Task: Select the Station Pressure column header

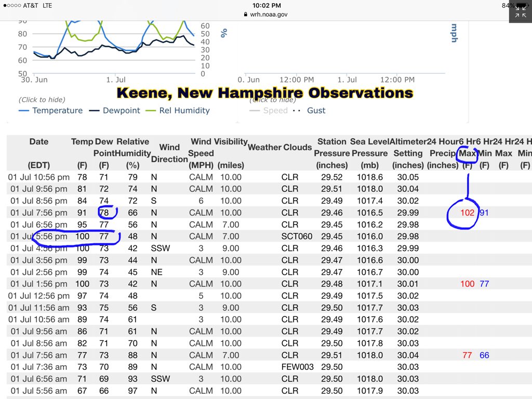Action: pos(332,153)
